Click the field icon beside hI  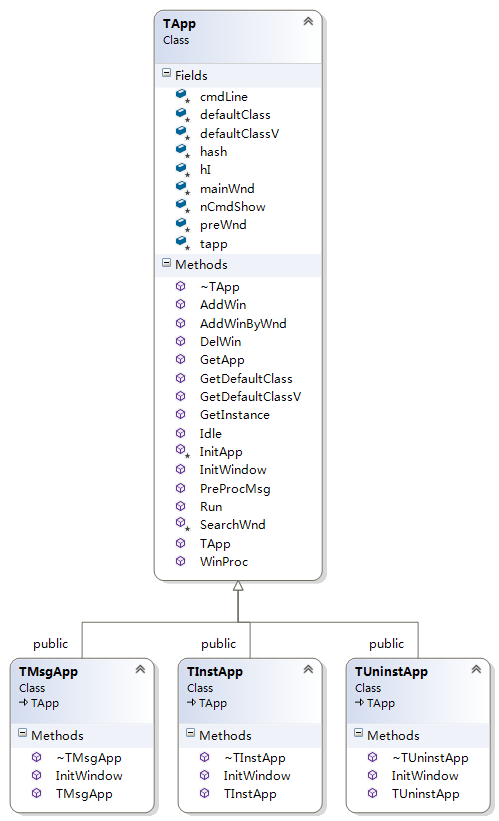click(x=182, y=169)
